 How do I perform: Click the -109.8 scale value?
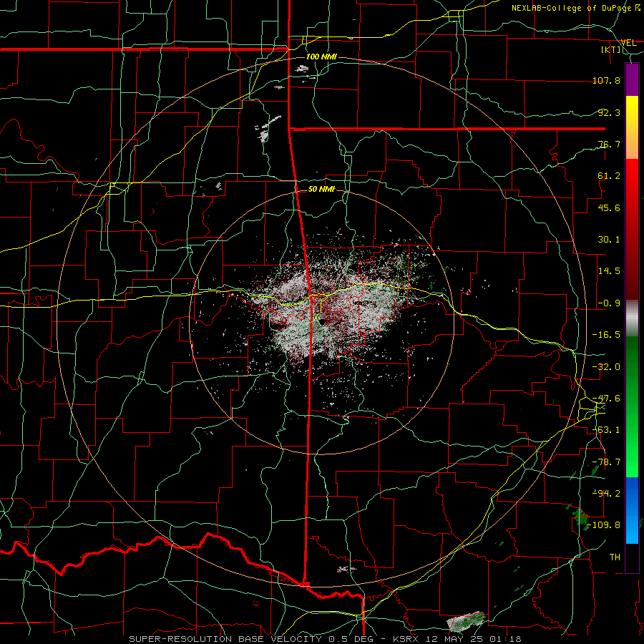pos(604,525)
